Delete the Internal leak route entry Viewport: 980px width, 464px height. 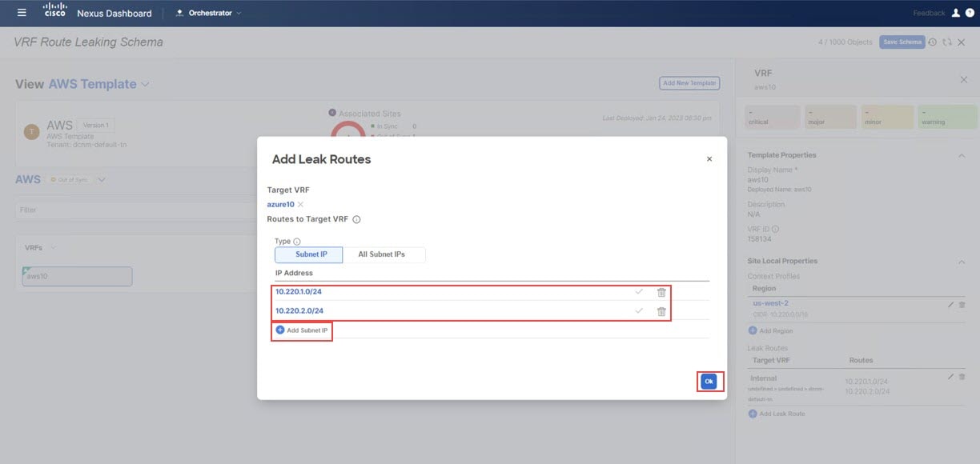click(962, 376)
